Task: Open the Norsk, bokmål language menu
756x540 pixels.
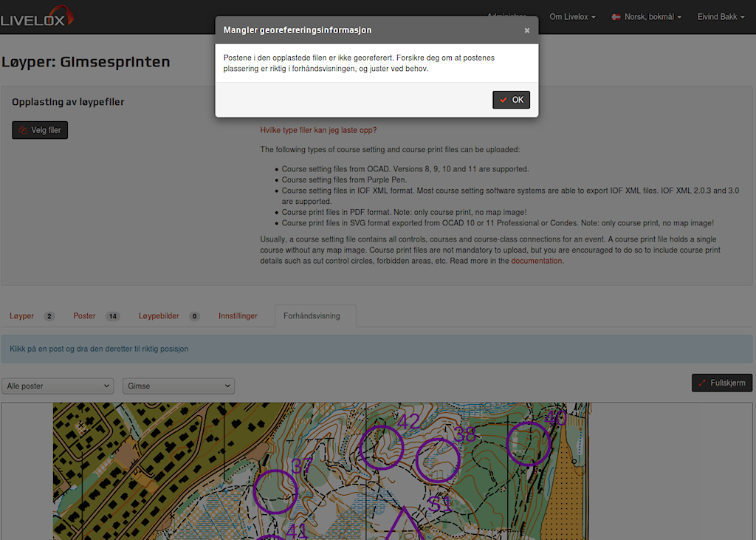Action: 646,17
